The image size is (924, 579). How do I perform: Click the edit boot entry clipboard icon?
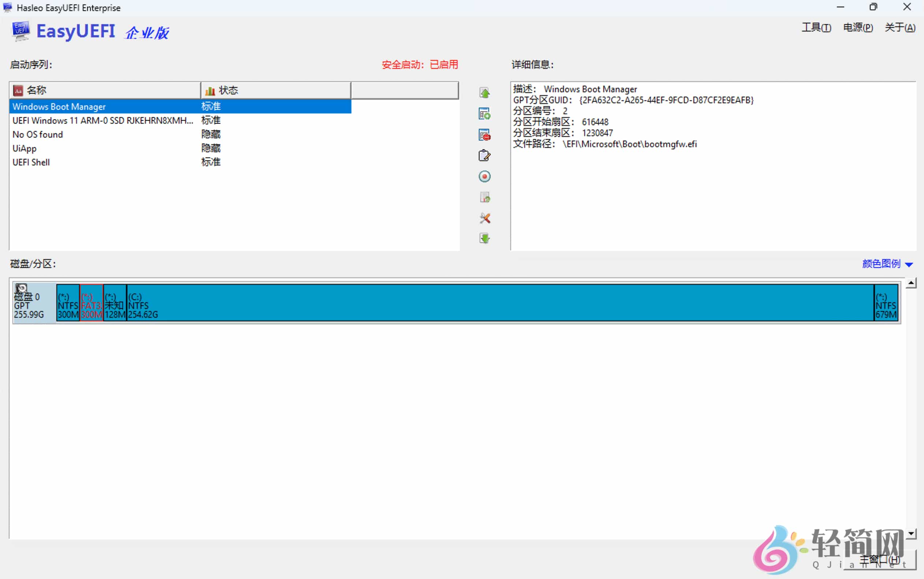[x=484, y=156]
